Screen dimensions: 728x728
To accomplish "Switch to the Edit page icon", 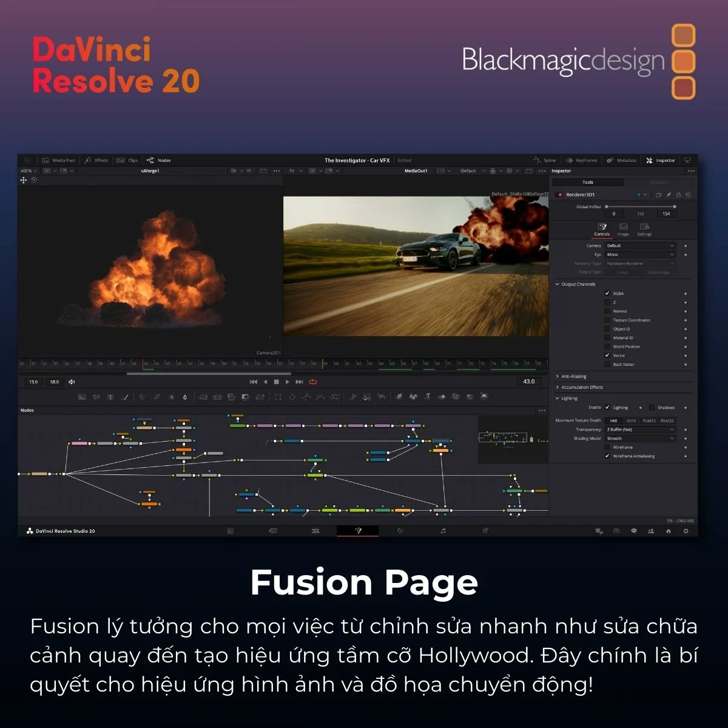I will click(x=315, y=531).
